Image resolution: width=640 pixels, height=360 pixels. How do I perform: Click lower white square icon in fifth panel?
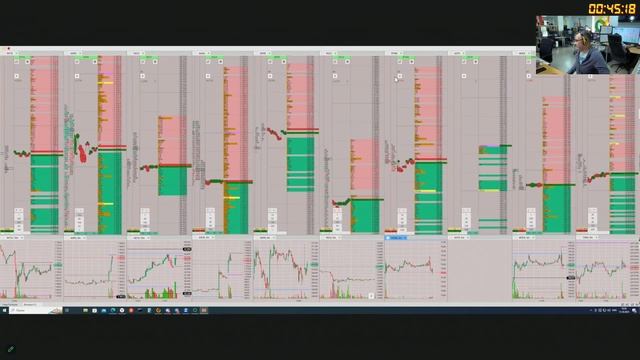270,76
